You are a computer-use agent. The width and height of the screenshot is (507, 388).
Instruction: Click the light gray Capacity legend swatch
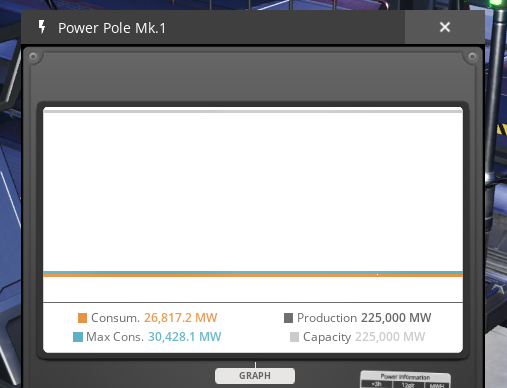point(294,337)
